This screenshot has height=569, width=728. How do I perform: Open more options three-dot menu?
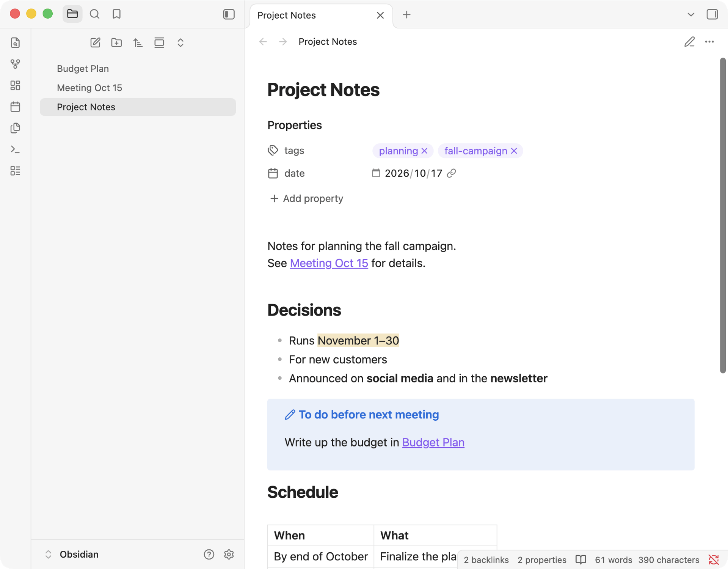709,42
